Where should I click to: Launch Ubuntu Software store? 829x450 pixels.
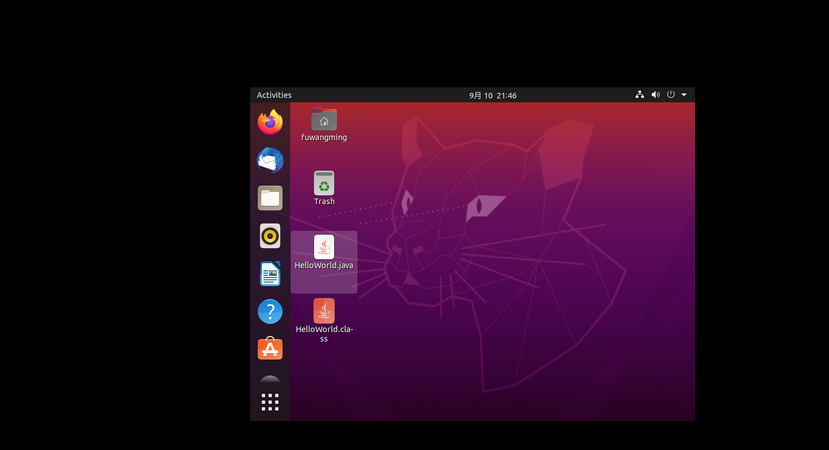click(x=270, y=348)
